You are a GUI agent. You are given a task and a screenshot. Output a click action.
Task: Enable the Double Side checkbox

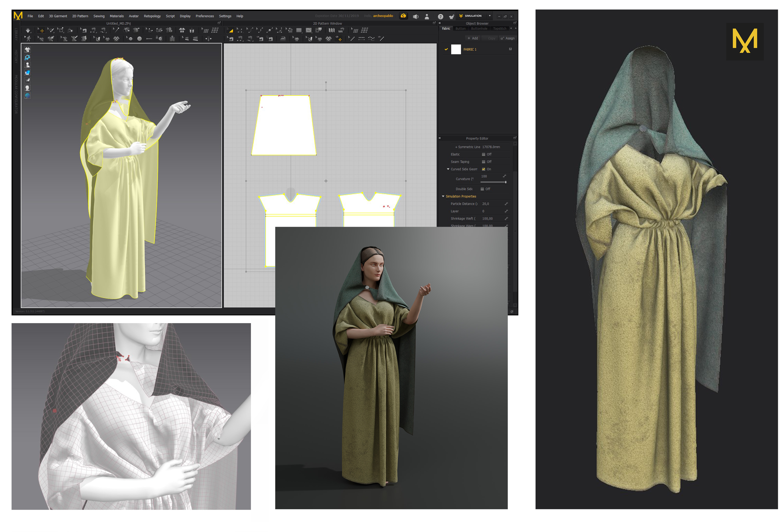pos(482,189)
